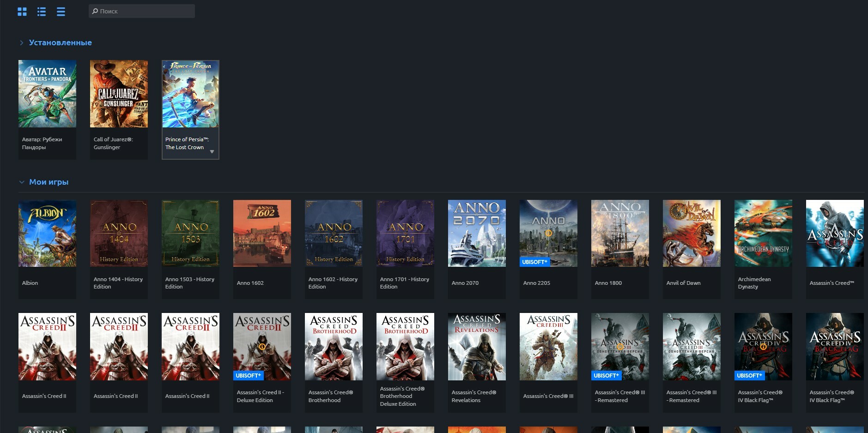
Task: Open Prince of Persia dropdown arrow
Action: tap(212, 152)
